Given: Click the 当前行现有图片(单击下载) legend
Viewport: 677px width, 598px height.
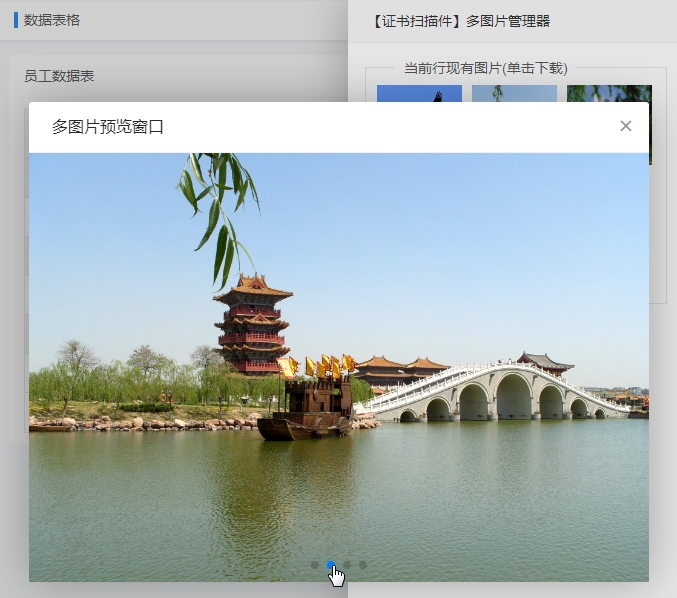Looking at the screenshot, I should coord(486,68).
